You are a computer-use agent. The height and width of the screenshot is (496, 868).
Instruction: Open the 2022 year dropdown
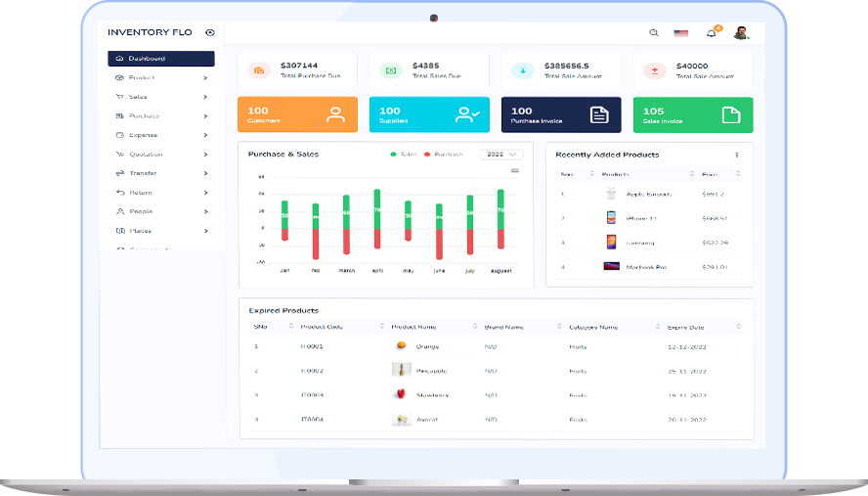point(501,155)
